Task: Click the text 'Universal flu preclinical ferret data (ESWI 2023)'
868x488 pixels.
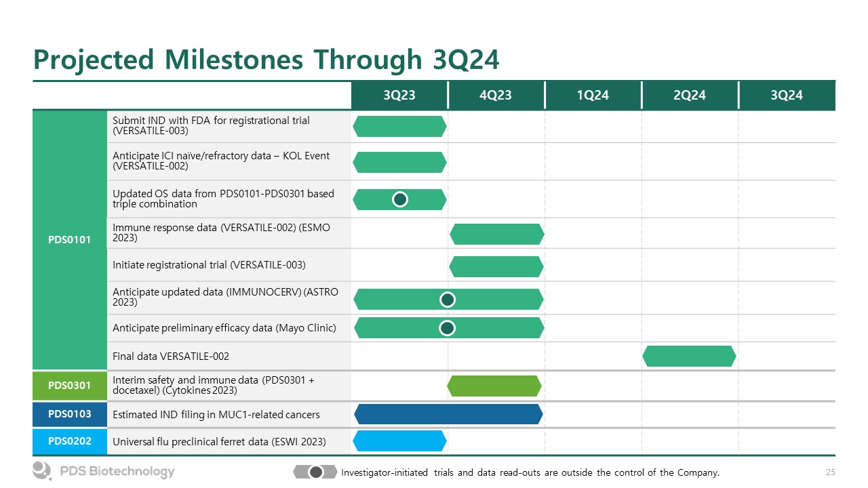Action: click(x=219, y=442)
